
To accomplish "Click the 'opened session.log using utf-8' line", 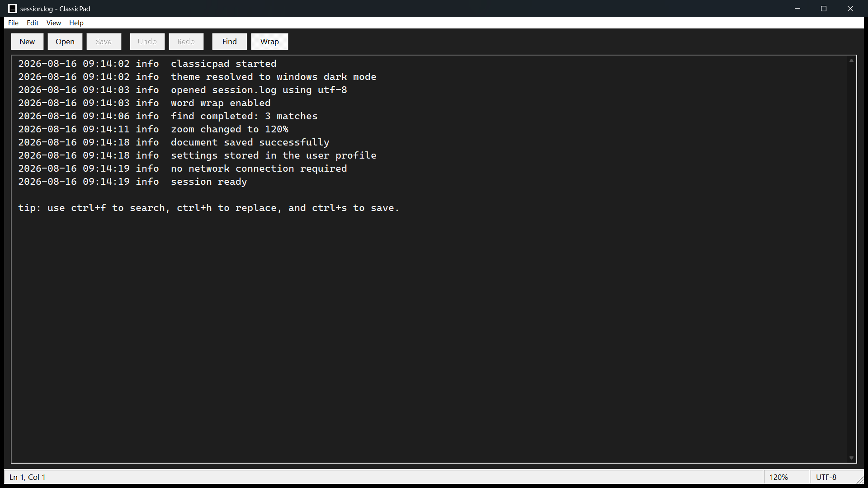I will tap(183, 90).
